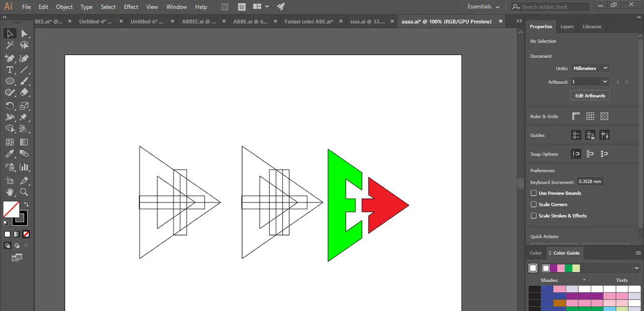Click the Edit Artboards button

(x=590, y=95)
